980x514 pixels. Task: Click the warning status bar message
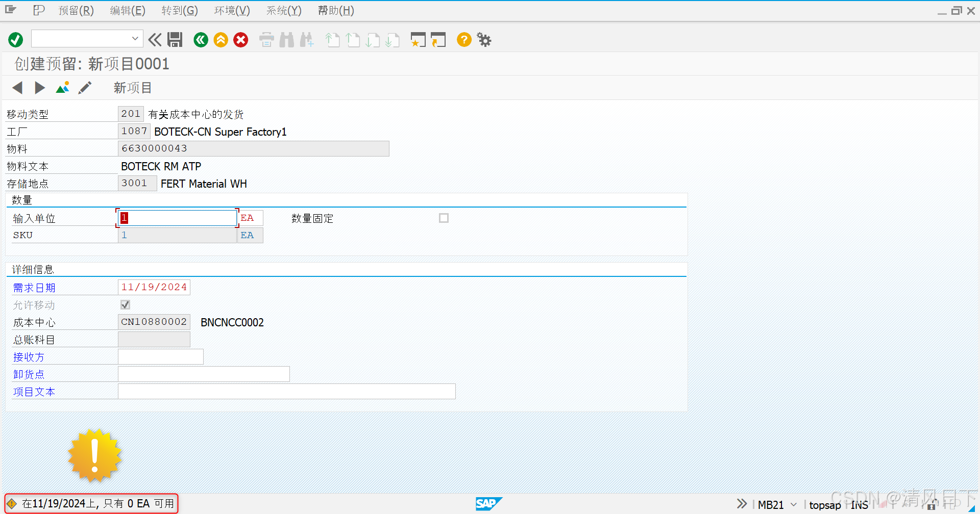point(92,504)
